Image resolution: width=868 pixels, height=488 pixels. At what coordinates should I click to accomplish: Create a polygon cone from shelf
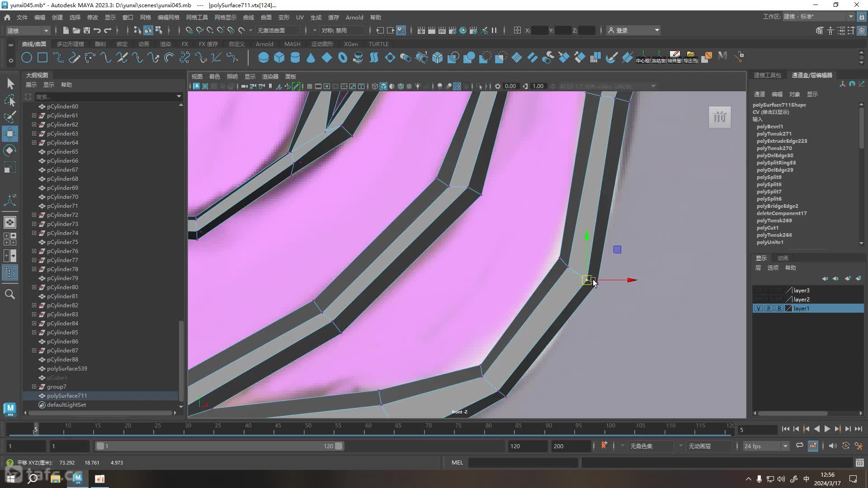[311, 57]
